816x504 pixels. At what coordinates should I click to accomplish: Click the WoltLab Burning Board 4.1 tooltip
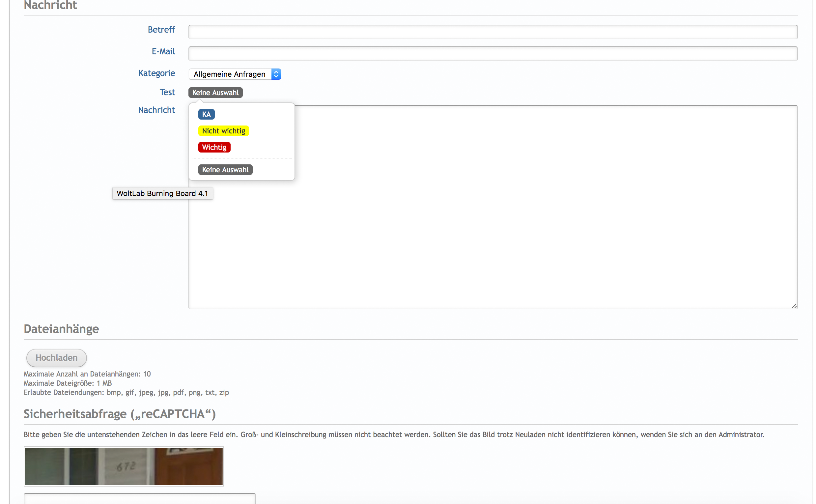pyautogui.click(x=162, y=193)
